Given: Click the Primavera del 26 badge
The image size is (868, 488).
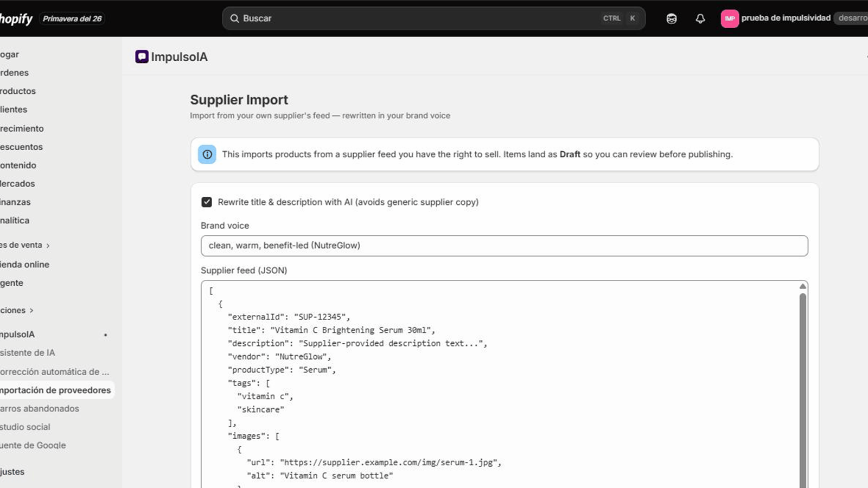Looking at the screenshot, I should pos(72,19).
